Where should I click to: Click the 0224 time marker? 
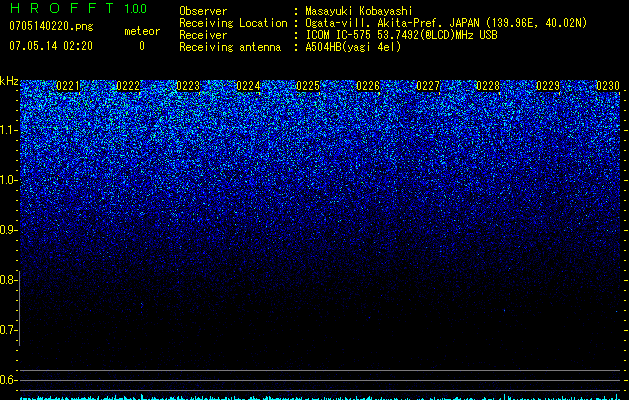point(248,86)
